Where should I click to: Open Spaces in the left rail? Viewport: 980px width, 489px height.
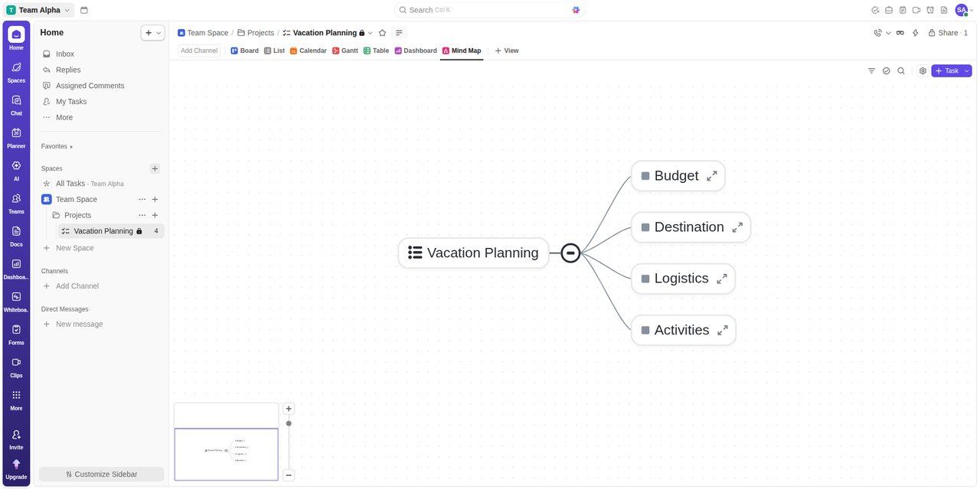tap(16, 72)
